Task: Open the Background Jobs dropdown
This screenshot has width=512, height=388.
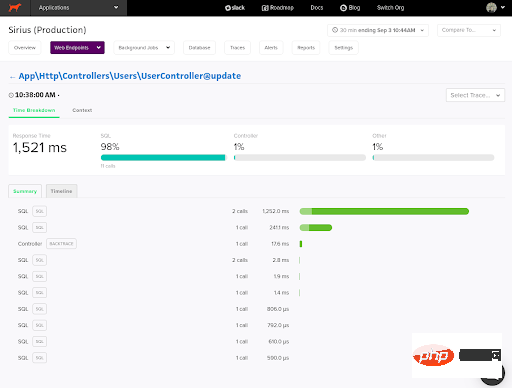Action: [x=144, y=48]
